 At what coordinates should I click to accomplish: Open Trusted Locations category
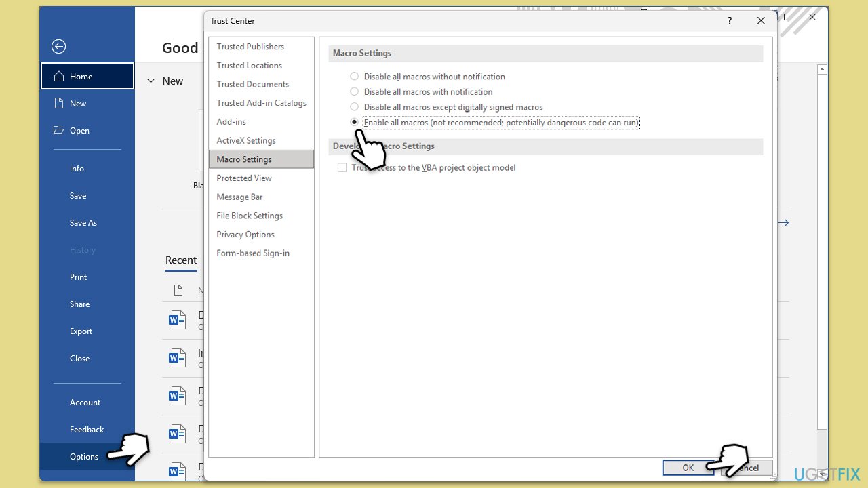(x=261, y=65)
